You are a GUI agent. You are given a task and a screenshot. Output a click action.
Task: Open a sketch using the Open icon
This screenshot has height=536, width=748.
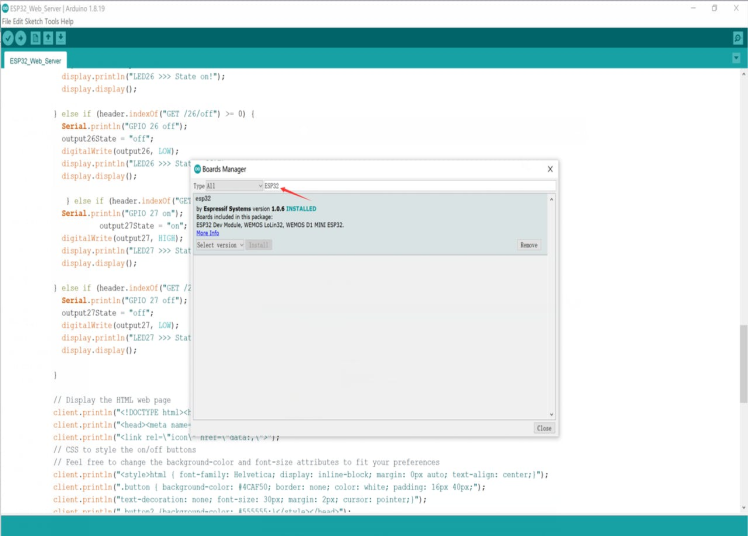(x=48, y=38)
